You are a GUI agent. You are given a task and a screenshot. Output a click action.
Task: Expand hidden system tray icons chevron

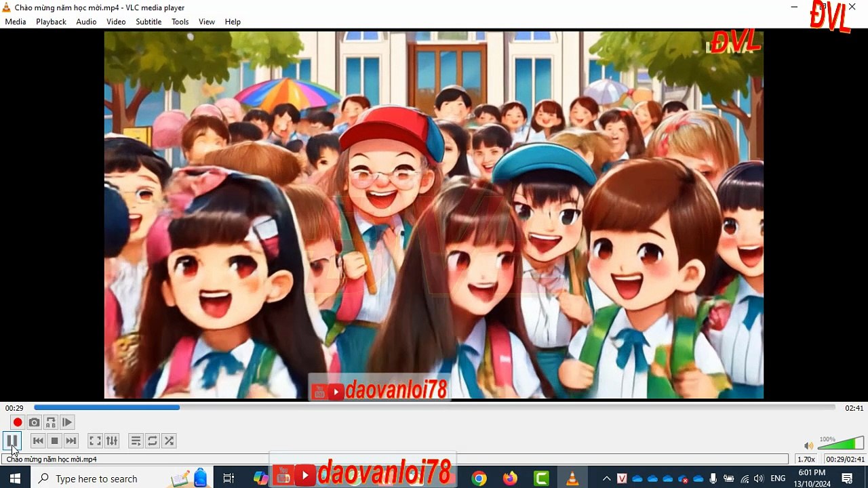click(x=606, y=479)
